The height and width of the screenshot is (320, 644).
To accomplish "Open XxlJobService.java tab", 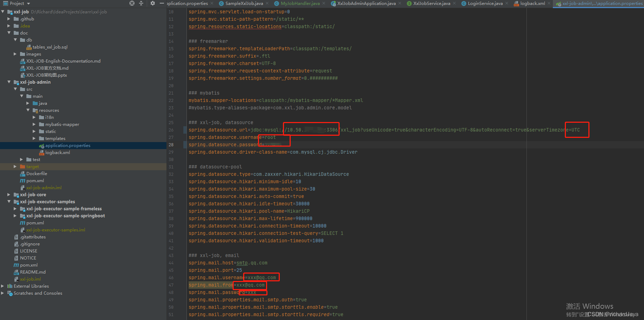I will point(431,4).
